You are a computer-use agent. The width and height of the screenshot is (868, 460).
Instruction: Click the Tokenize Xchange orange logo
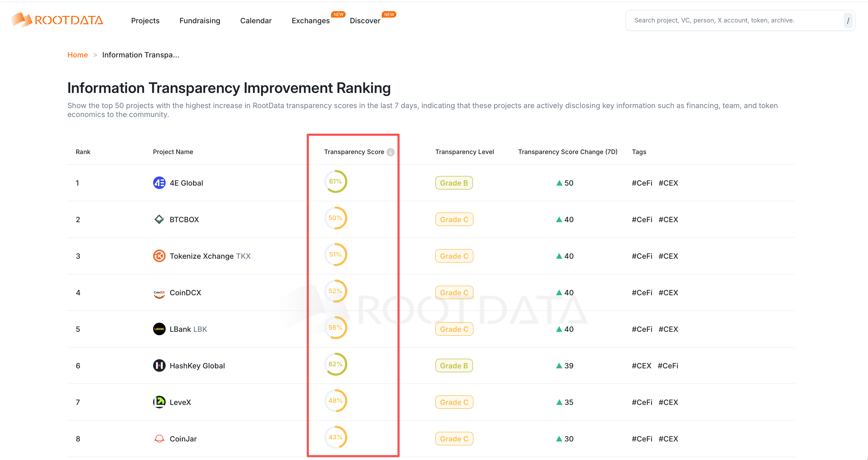[x=159, y=256]
